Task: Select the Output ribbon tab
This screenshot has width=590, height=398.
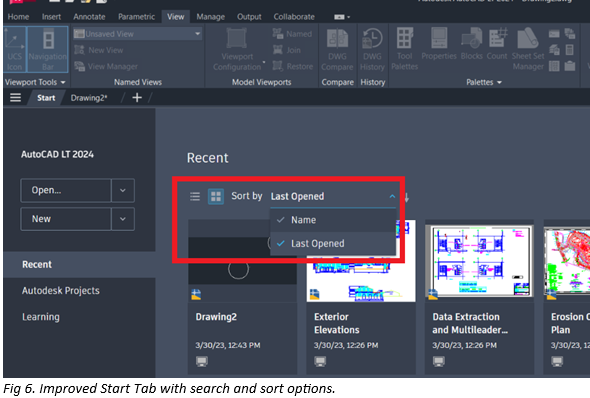Action: tap(249, 17)
